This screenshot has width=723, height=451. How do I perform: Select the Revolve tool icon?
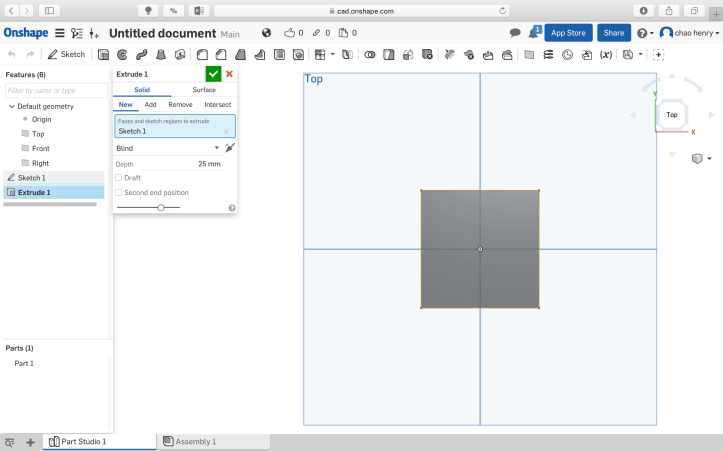pos(121,54)
